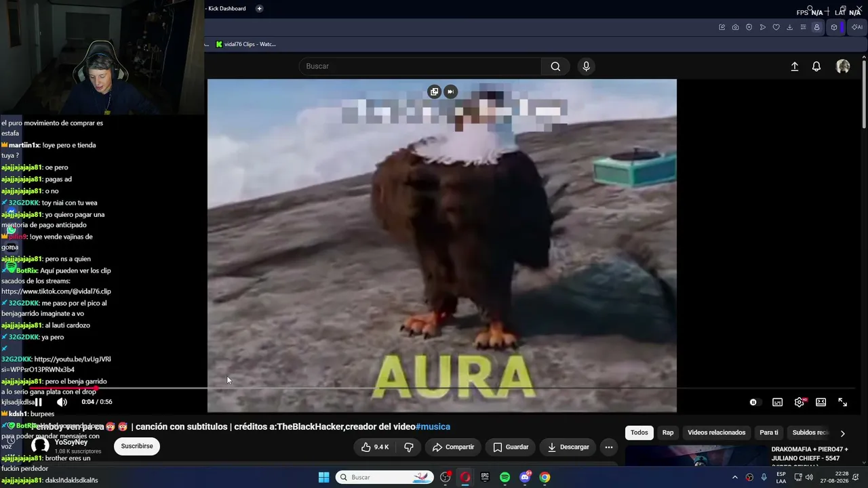
Task: Open Google Chrome from the taskbar
Action: [x=545, y=477]
